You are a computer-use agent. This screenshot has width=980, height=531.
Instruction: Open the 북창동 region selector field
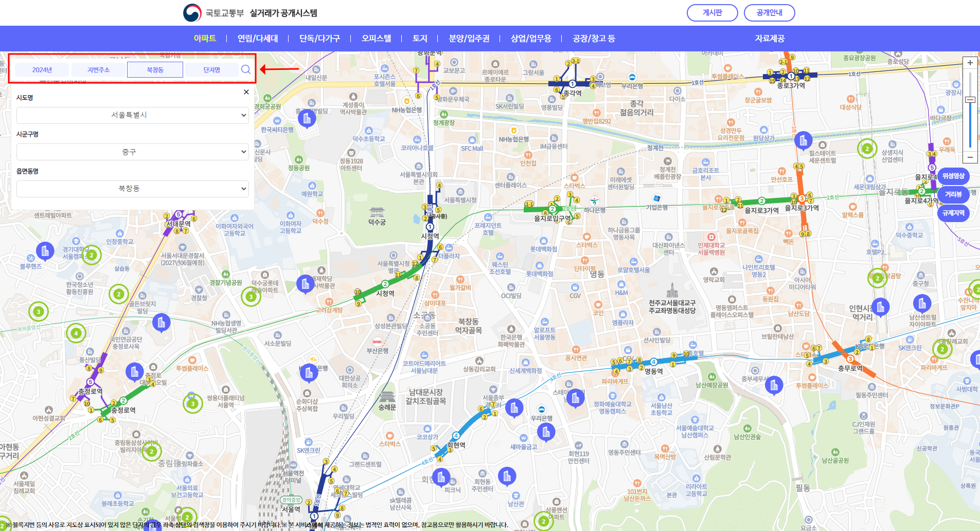click(155, 70)
